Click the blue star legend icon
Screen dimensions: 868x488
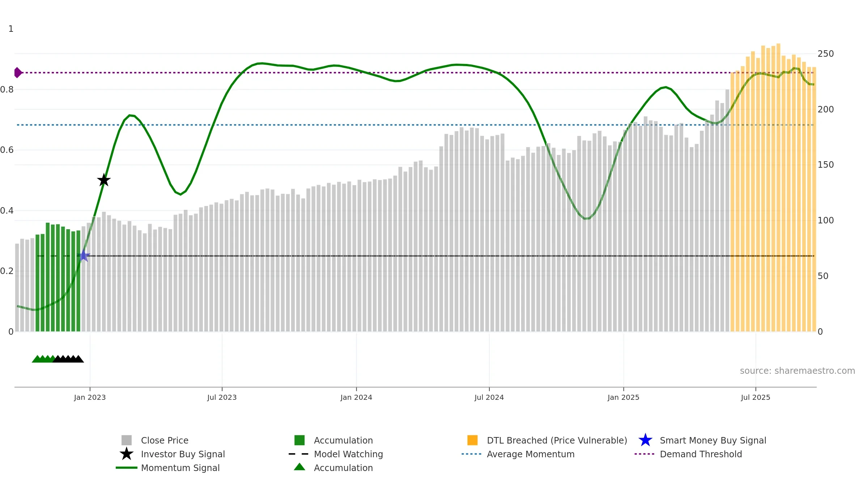coord(645,440)
